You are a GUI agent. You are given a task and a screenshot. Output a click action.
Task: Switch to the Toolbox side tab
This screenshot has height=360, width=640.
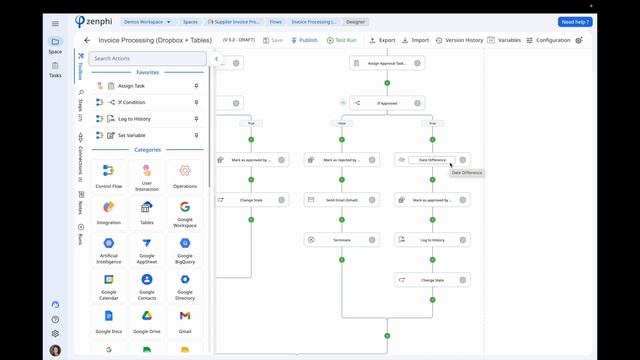pyautogui.click(x=80, y=66)
